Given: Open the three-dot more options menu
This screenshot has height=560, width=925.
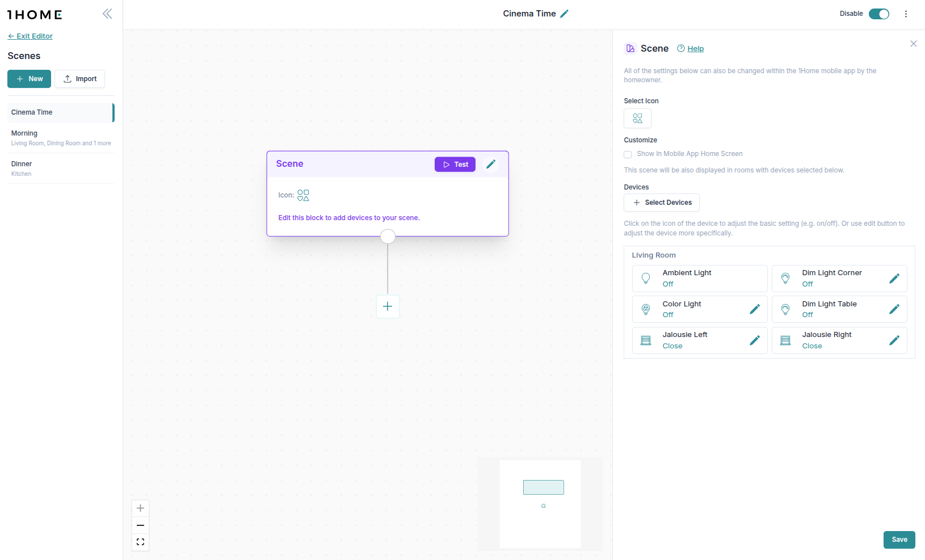Looking at the screenshot, I should [x=906, y=14].
